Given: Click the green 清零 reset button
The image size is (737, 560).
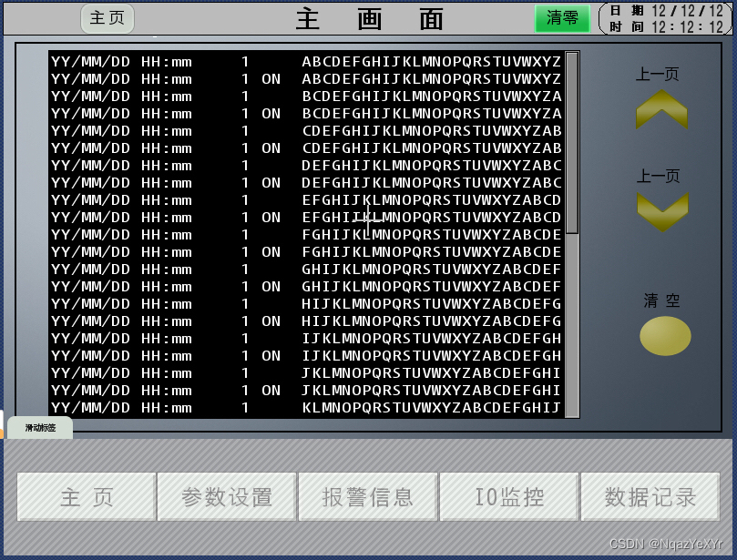Looking at the screenshot, I should point(562,18).
